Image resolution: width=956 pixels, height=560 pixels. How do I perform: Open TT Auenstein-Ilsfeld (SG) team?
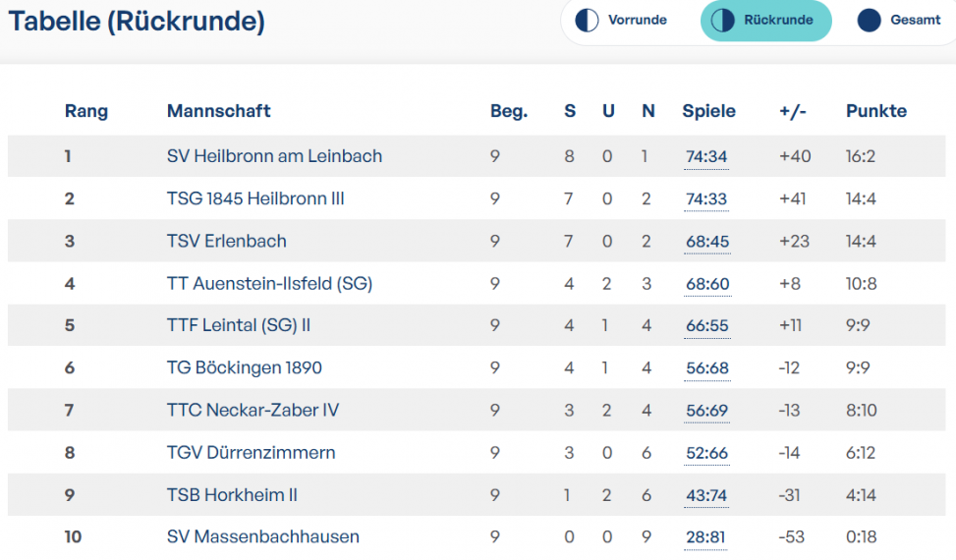pyautogui.click(x=269, y=283)
